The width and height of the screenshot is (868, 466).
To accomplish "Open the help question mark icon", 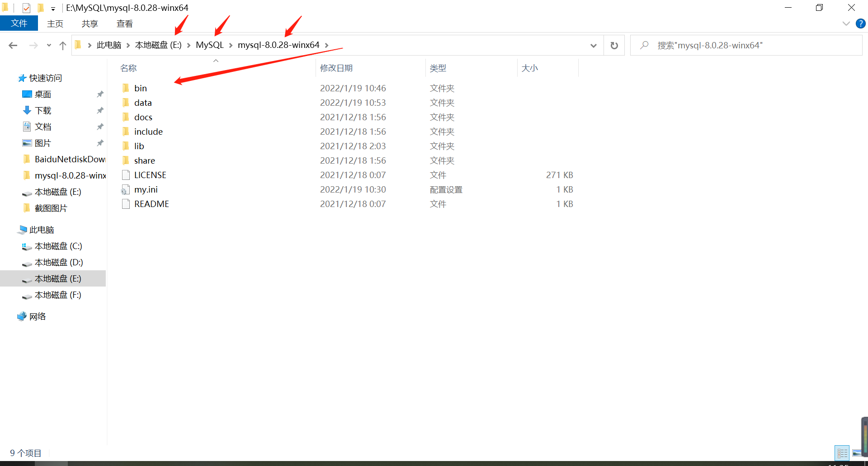I will click(x=860, y=24).
